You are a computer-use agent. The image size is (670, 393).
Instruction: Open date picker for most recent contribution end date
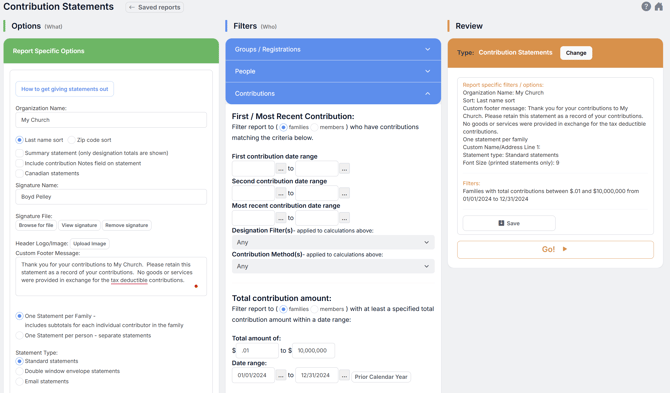pyautogui.click(x=344, y=218)
